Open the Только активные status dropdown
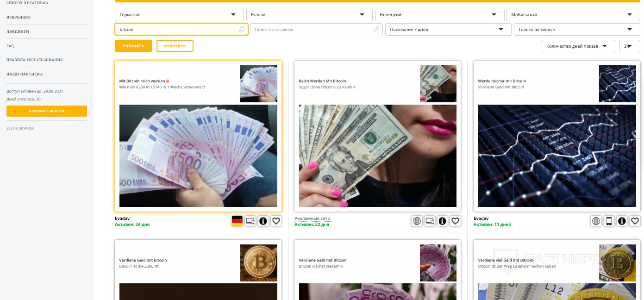 click(x=577, y=29)
